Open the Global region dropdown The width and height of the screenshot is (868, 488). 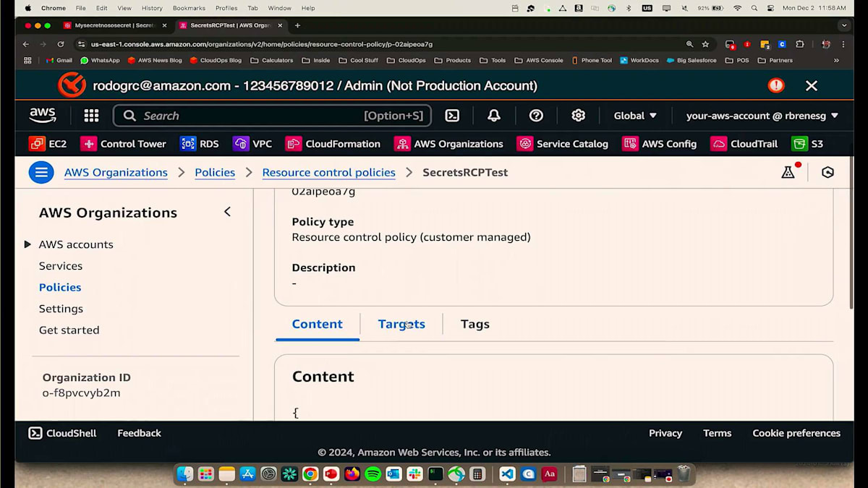tap(635, 116)
